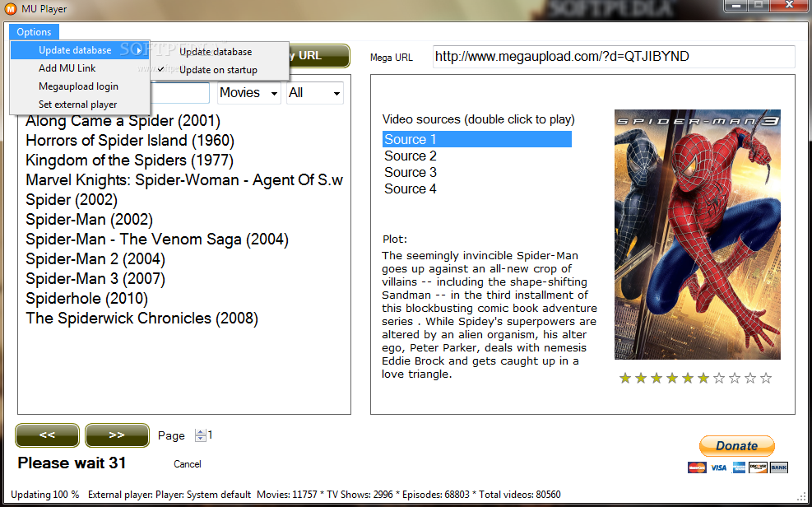Select Spider-Man 2 (2004)
This screenshot has width=812, height=507.
(95, 259)
